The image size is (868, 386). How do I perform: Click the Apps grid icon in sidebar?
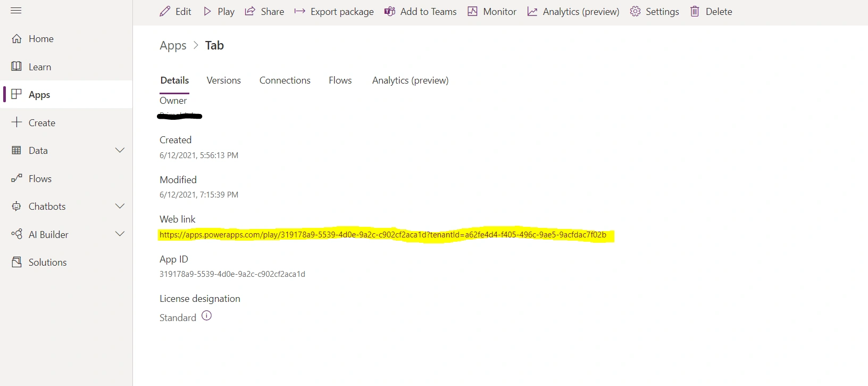coord(17,94)
